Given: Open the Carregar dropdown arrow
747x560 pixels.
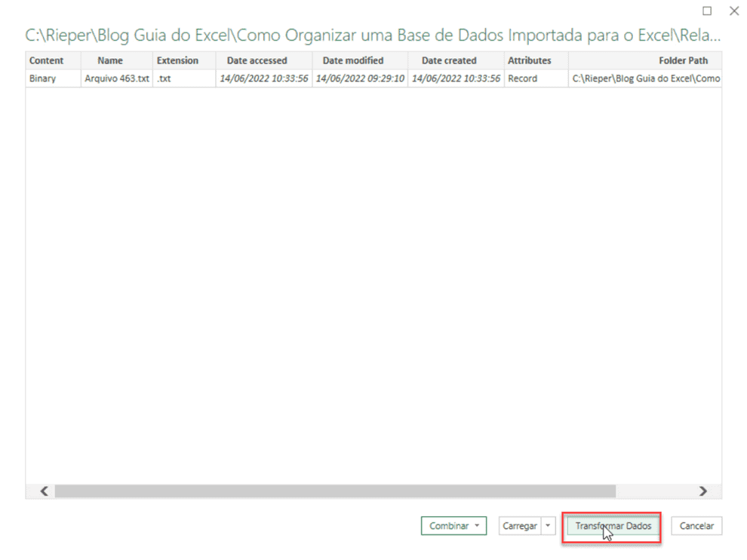Looking at the screenshot, I should pos(549,525).
